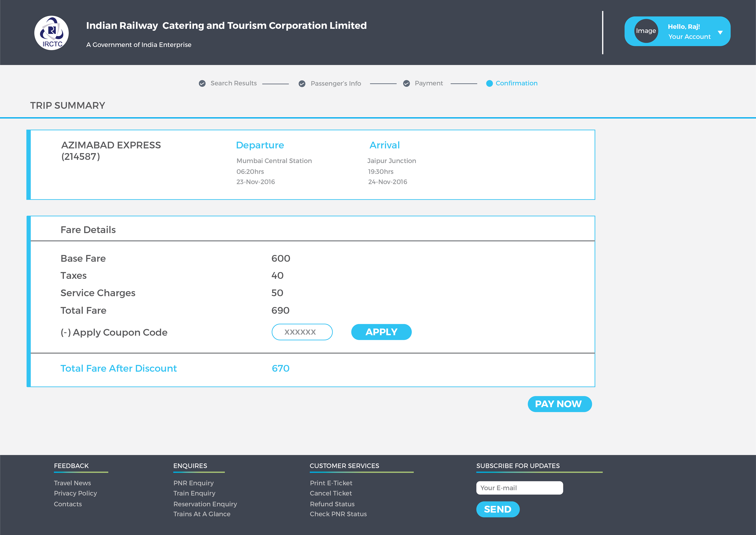The width and height of the screenshot is (756, 535).
Task: Click the Taxes value 40
Action: 278,275
